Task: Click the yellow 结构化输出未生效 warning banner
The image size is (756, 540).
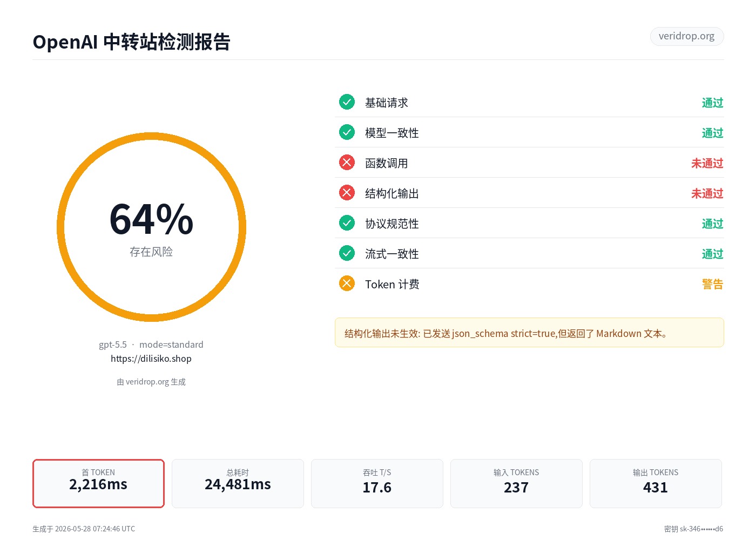Action: tap(529, 333)
